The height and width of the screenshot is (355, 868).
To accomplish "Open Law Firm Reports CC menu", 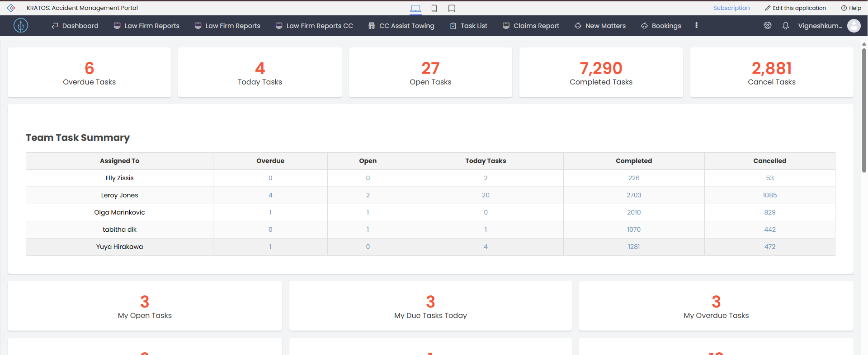I will pyautogui.click(x=315, y=26).
